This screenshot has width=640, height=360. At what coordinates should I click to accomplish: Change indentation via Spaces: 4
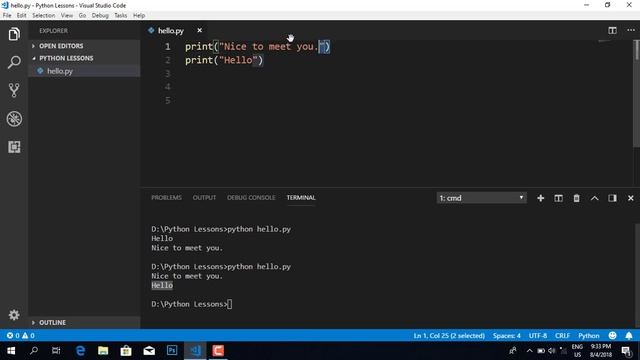[x=507, y=336]
